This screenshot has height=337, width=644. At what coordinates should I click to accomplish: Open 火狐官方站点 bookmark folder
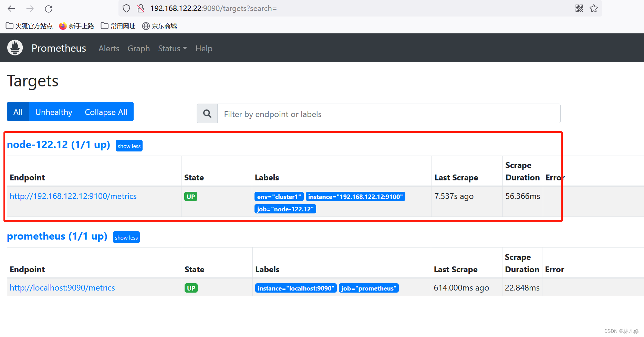[29, 26]
